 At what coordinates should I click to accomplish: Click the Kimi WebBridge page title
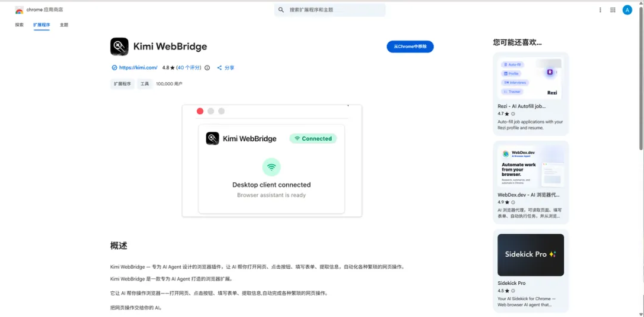coord(170,47)
